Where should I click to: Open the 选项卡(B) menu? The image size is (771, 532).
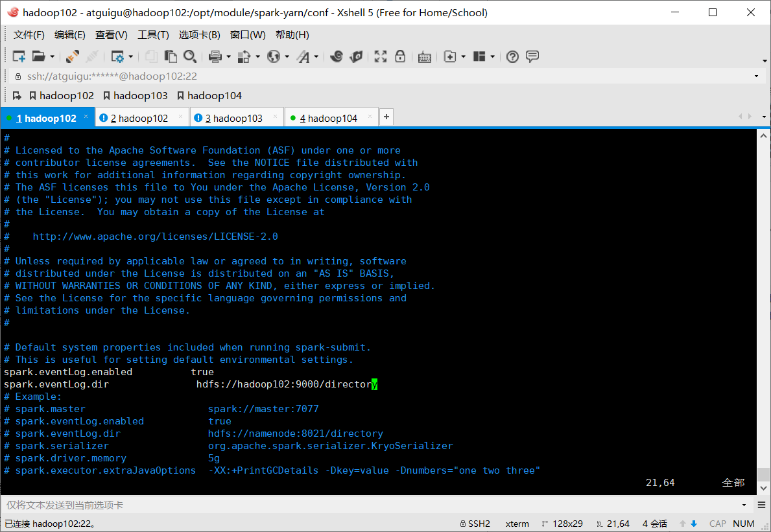(199, 35)
